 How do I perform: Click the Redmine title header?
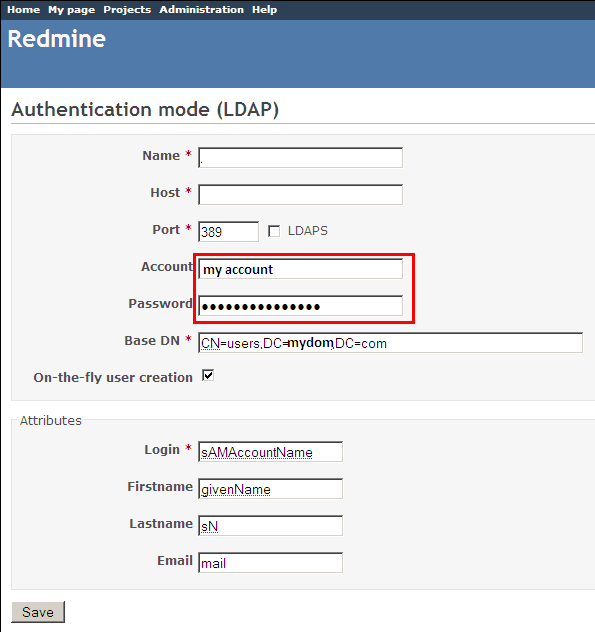tap(56, 39)
